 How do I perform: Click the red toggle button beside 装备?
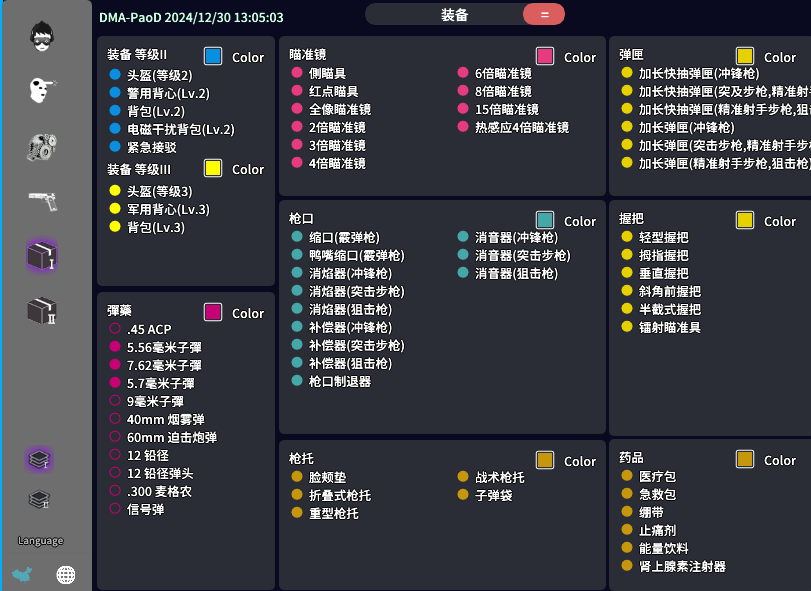(544, 14)
